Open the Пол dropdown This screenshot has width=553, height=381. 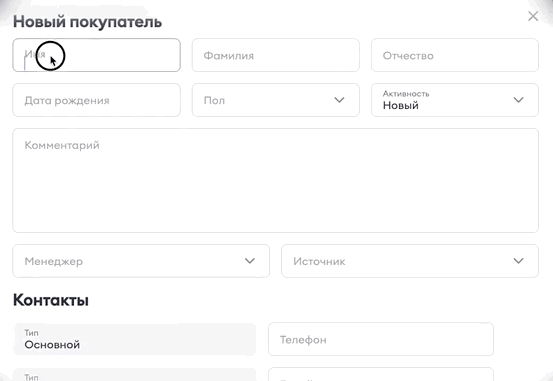(275, 100)
